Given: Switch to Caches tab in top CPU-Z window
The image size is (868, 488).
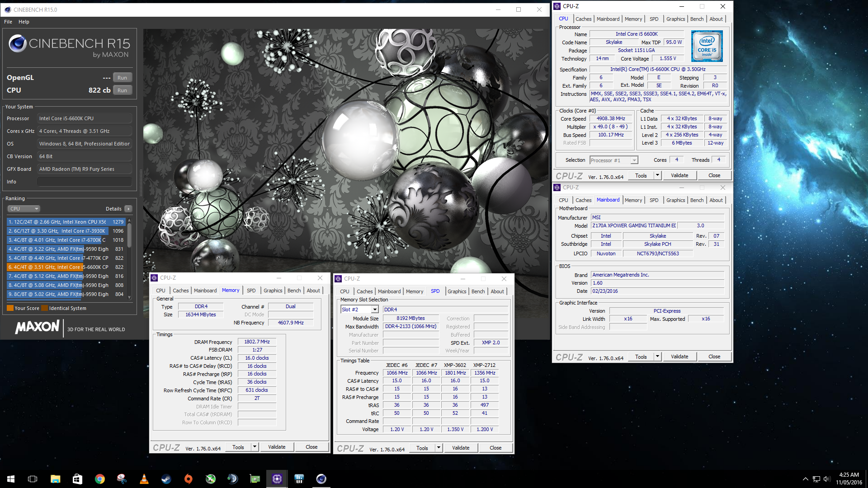Looking at the screenshot, I should [583, 19].
